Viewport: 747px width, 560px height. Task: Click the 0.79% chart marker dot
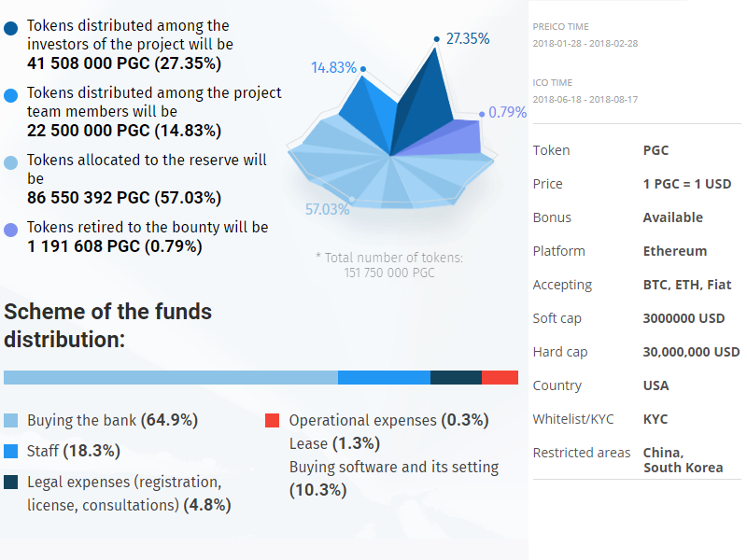(482, 114)
